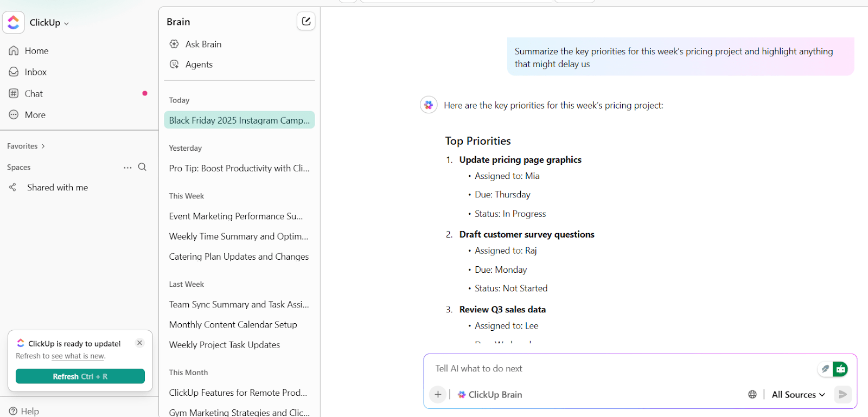Select the ClickUp Brain model selector
This screenshot has height=417, width=868.
click(490, 394)
